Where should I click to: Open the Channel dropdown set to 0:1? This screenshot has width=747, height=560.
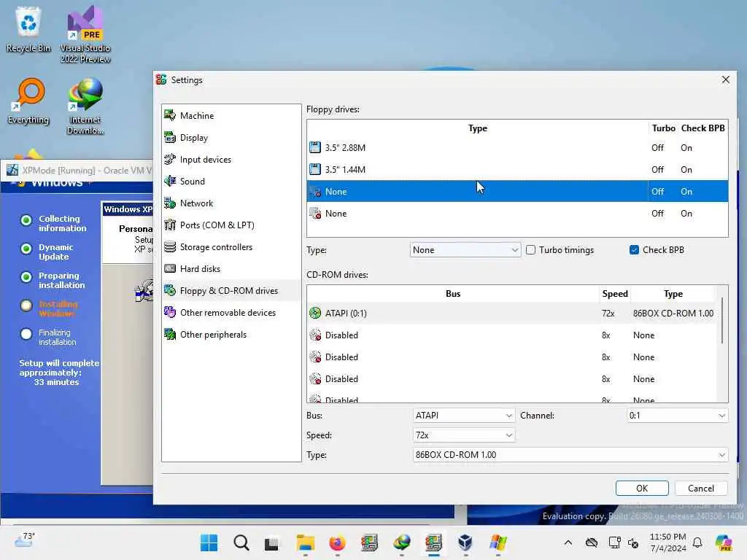[677, 415]
